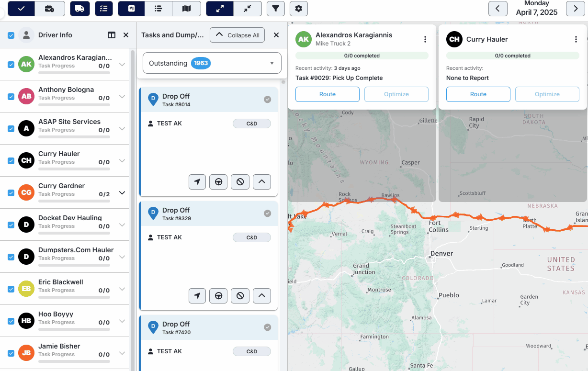Click the collapse arrows icon in toolbar
This screenshot has height=371, width=588.
pyautogui.click(x=248, y=8)
